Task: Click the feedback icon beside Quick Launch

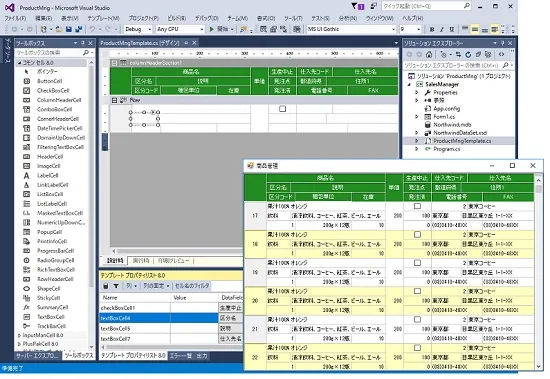Action: (x=373, y=6)
